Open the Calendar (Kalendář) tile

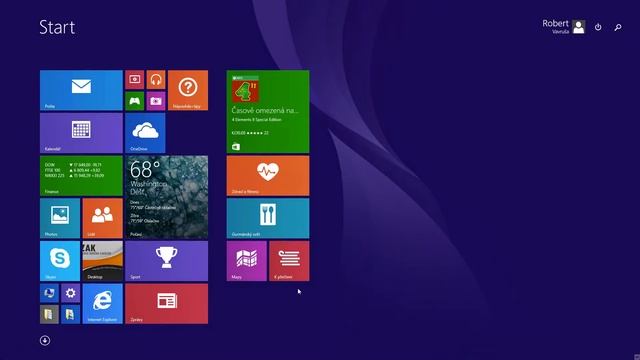pyautogui.click(x=81, y=133)
